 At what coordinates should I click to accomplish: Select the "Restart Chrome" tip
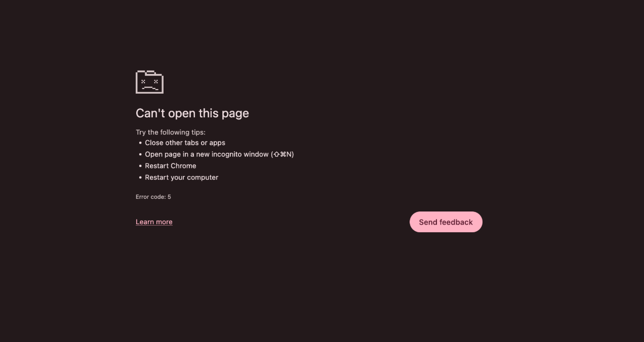click(171, 166)
